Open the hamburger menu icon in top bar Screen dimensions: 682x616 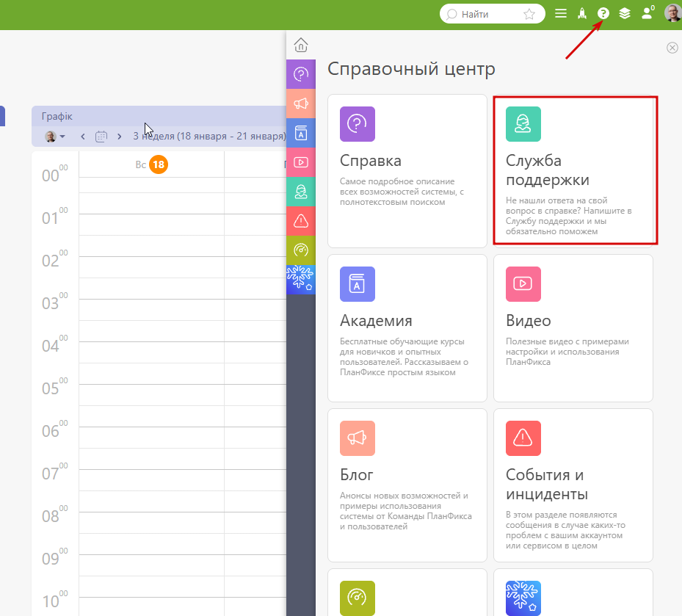(561, 13)
